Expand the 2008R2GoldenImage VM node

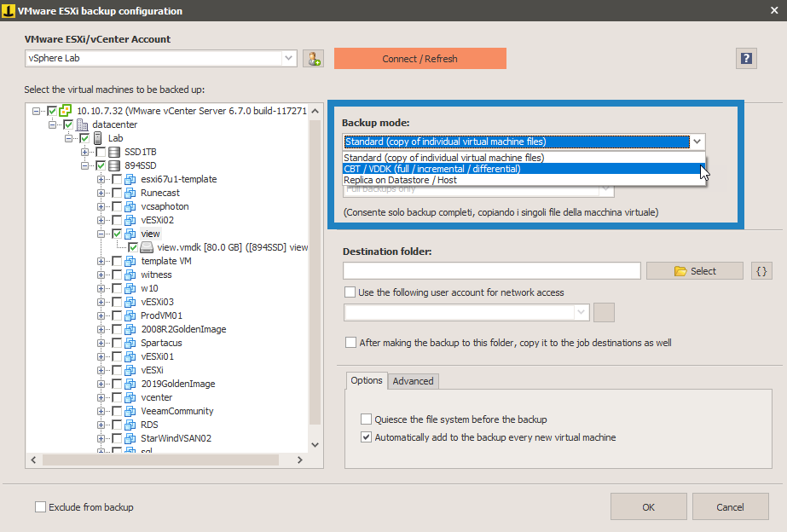pos(101,329)
